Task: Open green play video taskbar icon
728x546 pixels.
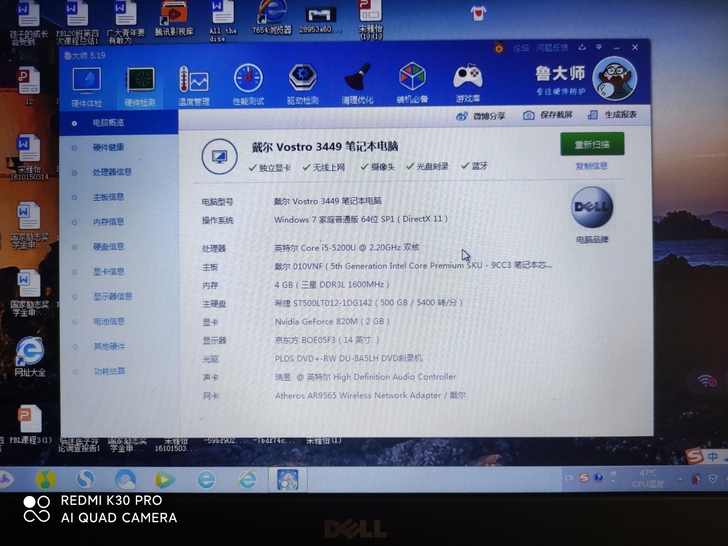Action: (x=165, y=480)
